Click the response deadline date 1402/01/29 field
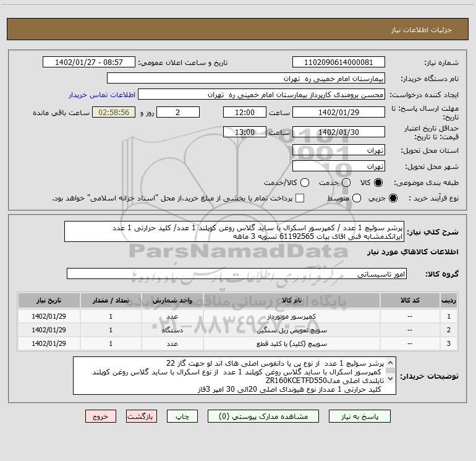476x461 pixels. [339, 112]
